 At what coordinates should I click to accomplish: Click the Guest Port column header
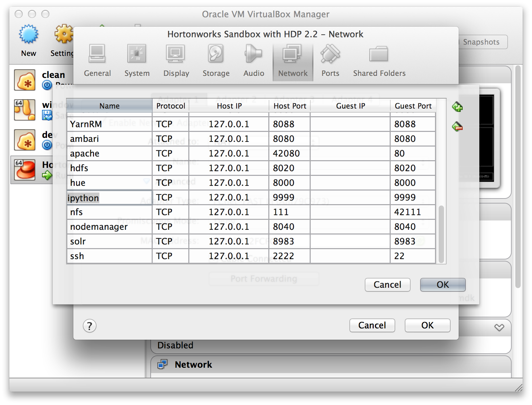(x=413, y=106)
